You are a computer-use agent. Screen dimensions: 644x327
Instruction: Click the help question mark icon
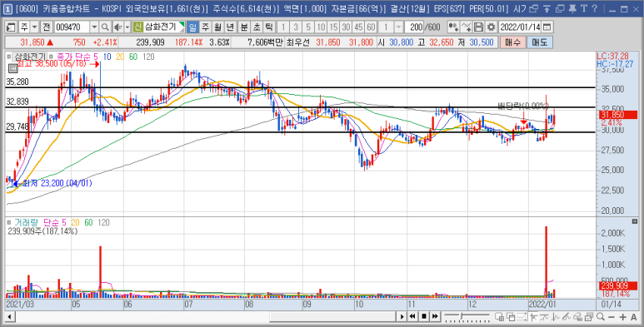tap(595, 8)
